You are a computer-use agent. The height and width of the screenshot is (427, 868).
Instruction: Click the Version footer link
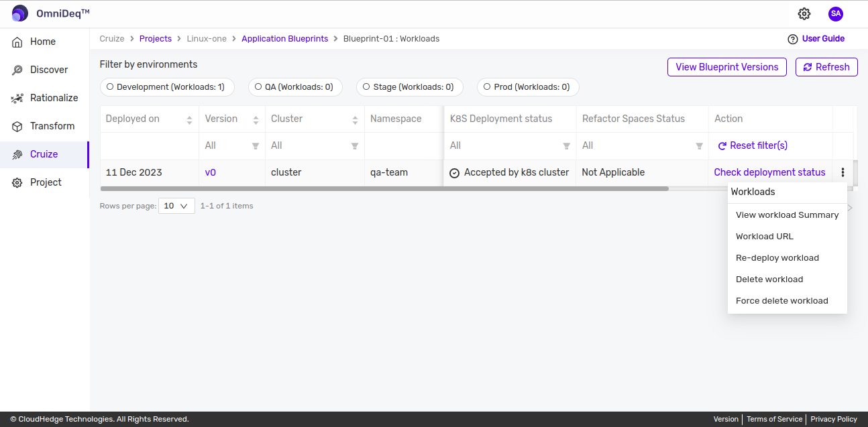(x=726, y=419)
